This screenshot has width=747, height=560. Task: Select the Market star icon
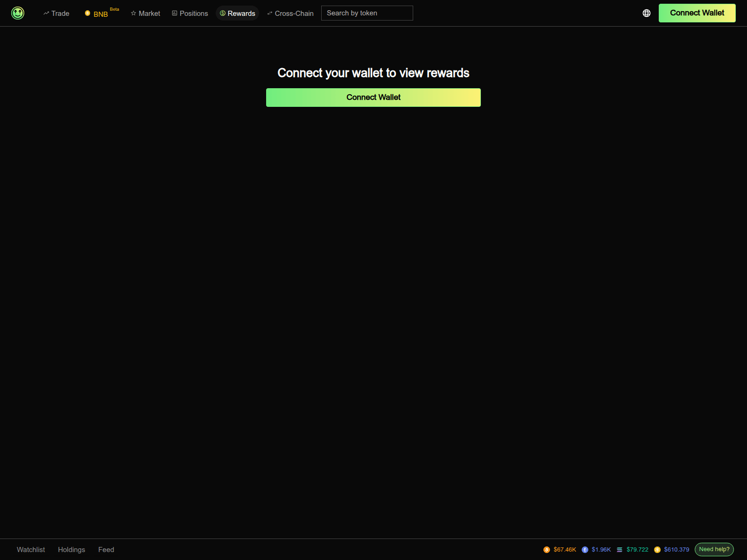click(134, 13)
